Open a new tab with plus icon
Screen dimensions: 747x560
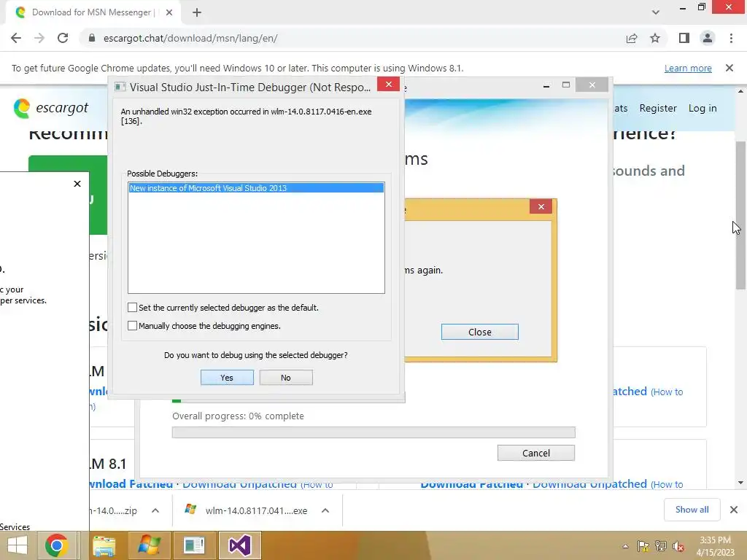[x=197, y=12]
